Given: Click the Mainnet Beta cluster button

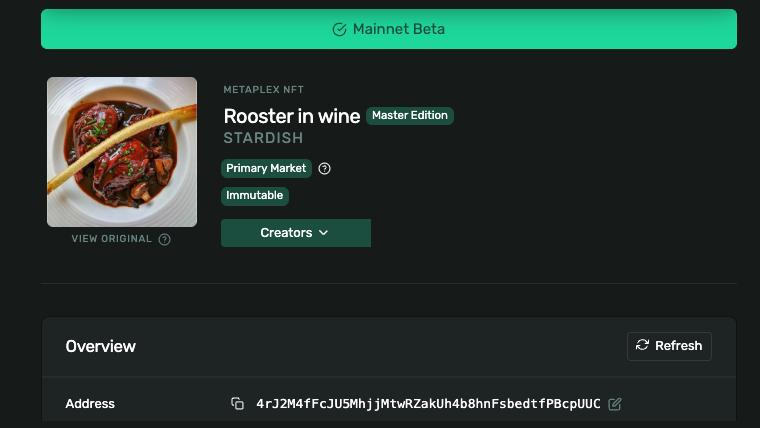Looking at the screenshot, I should point(388,29).
